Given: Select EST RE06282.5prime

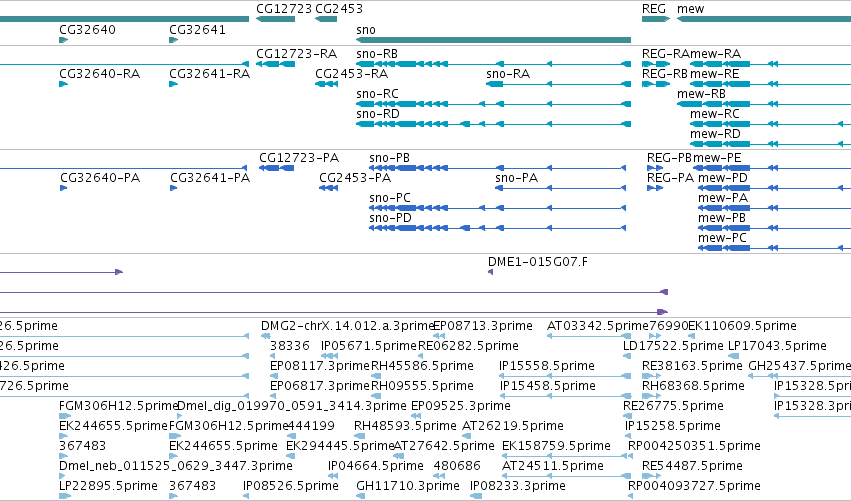Looking at the screenshot, I should coord(468,346).
